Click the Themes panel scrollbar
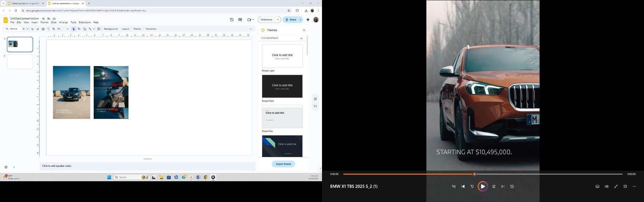Viewport: 644px width, 202px height. [x=307, y=46]
